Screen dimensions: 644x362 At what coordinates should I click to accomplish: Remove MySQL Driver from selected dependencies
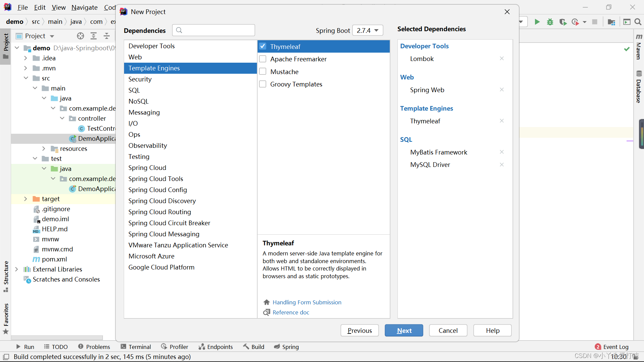(x=502, y=165)
